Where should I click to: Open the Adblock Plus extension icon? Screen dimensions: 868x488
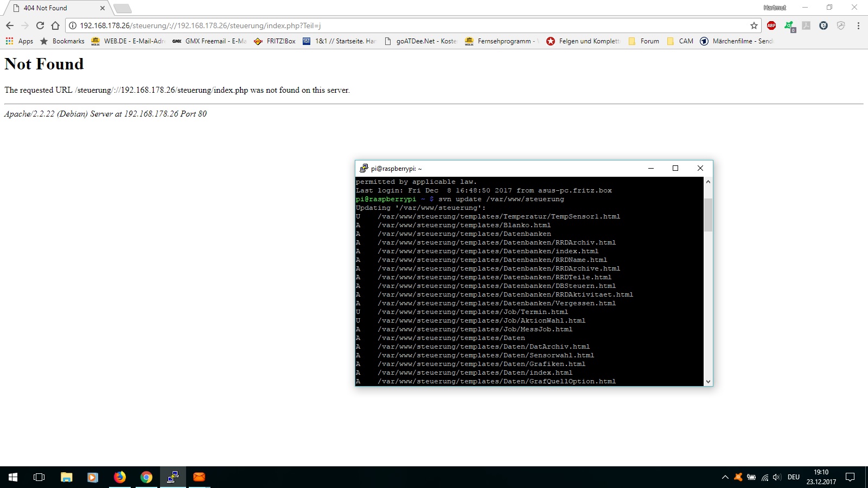pyautogui.click(x=771, y=25)
